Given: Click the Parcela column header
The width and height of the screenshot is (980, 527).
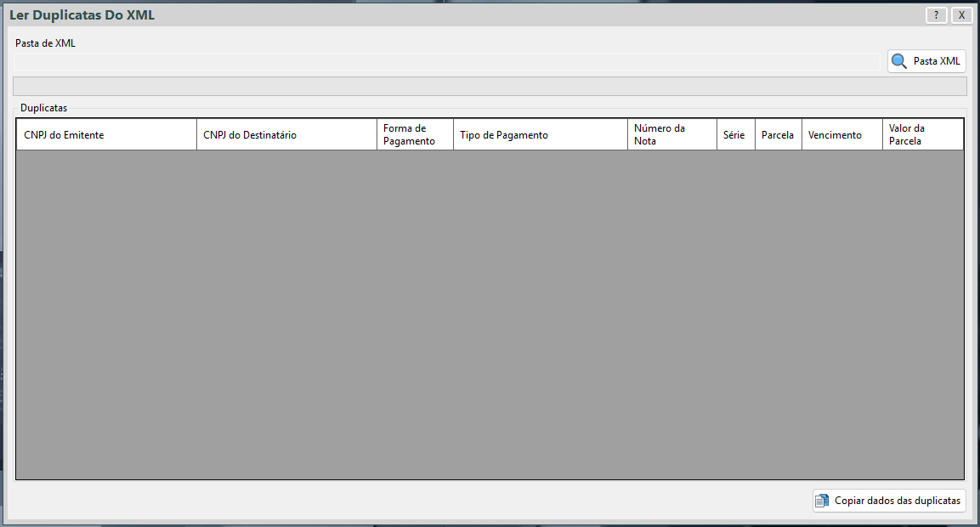Looking at the screenshot, I should coord(778,135).
